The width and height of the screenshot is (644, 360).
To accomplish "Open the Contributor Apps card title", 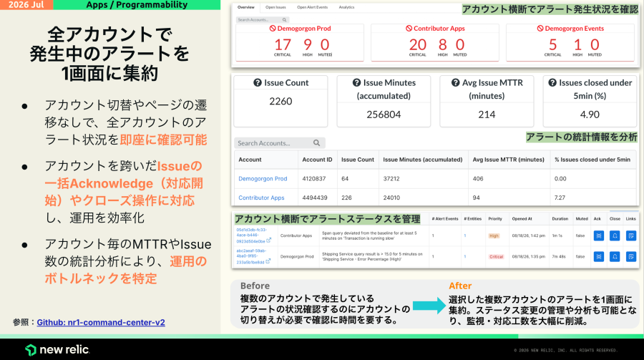I will (439, 29).
